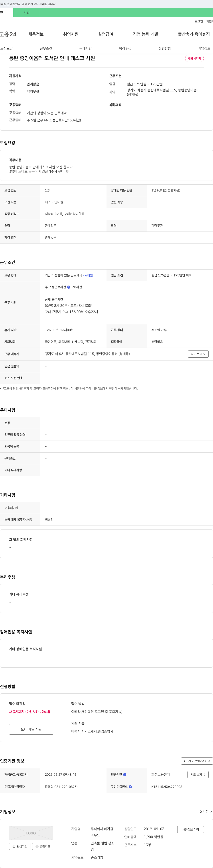Jump to 근무조건 section tab
The image size is (213, 868).
click(46, 48)
